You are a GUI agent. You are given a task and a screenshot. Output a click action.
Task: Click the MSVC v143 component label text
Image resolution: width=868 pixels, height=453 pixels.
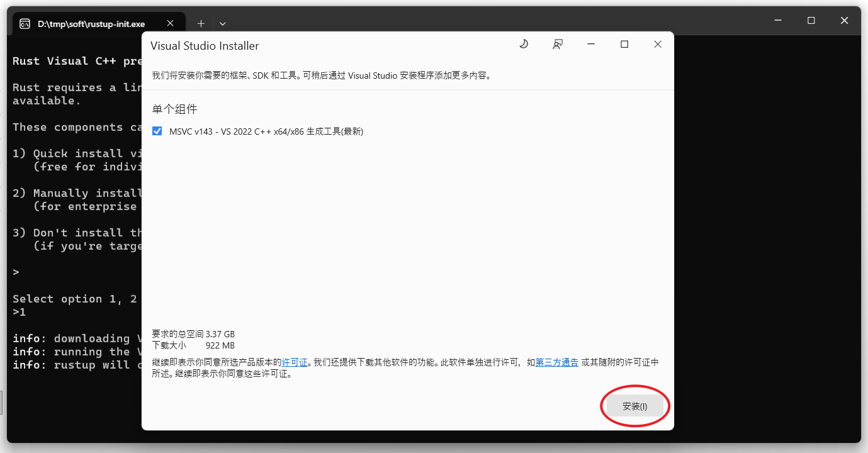coord(266,131)
